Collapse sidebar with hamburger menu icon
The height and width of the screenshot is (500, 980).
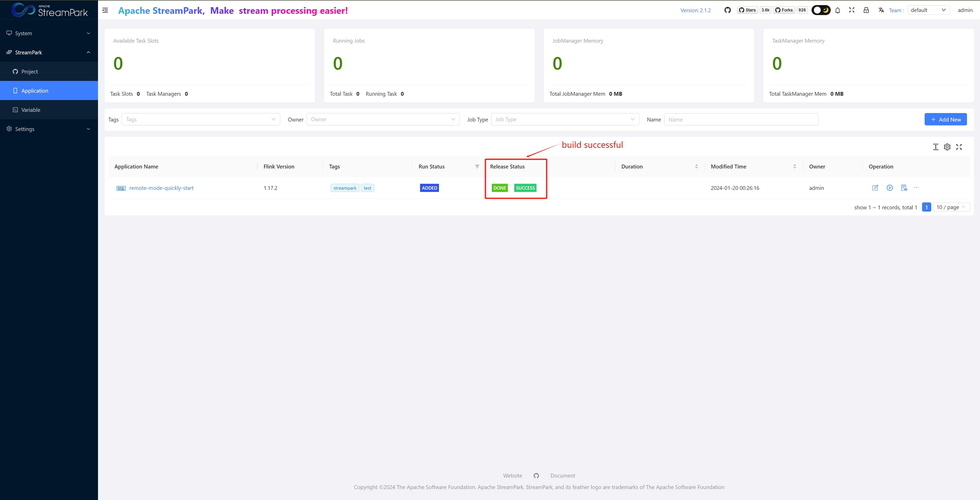pos(105,10)
